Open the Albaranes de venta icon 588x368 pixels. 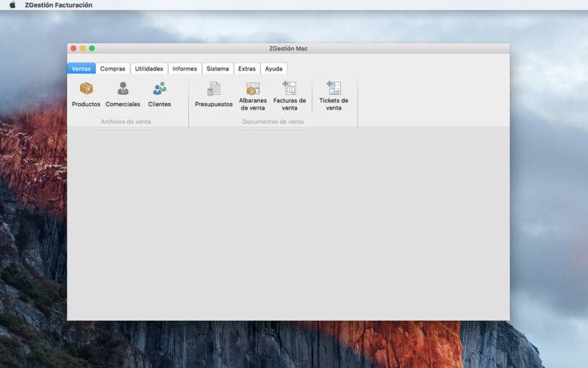(253, 88)
